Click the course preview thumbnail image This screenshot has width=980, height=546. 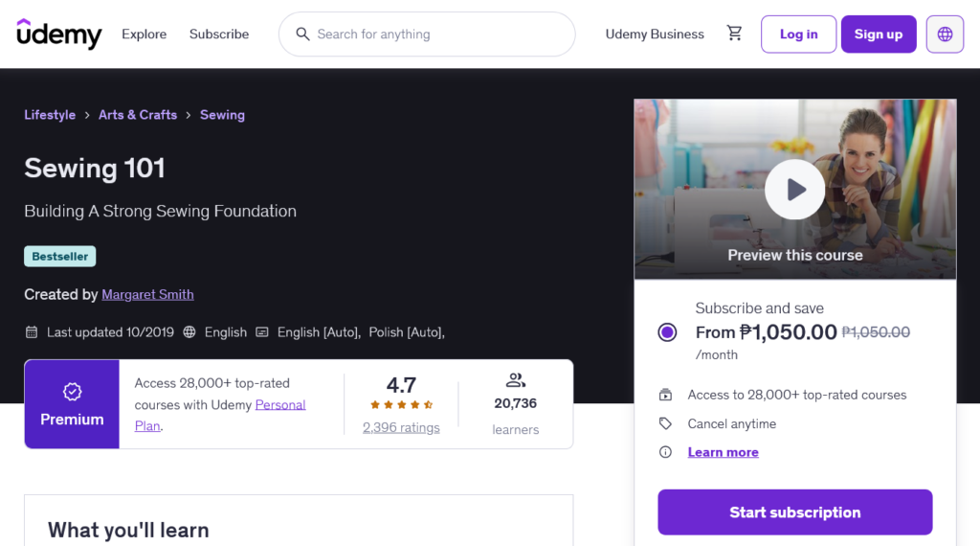click(794, 189)
